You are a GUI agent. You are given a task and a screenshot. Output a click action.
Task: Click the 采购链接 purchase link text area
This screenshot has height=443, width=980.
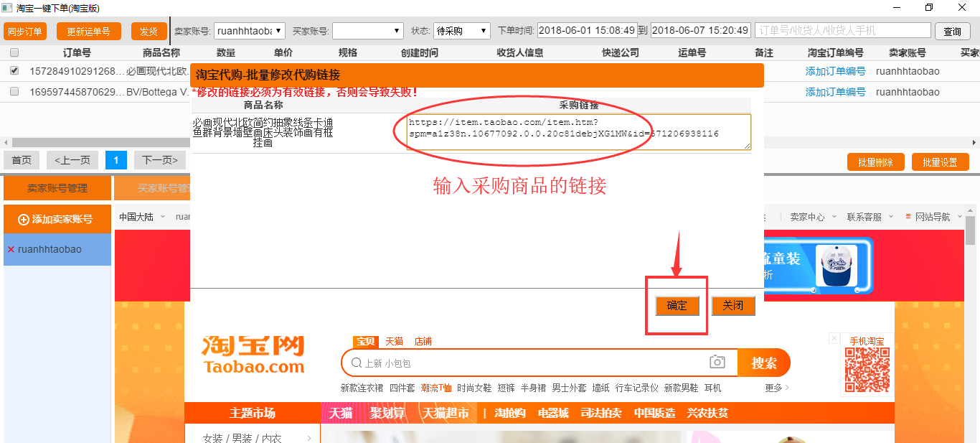579,132
